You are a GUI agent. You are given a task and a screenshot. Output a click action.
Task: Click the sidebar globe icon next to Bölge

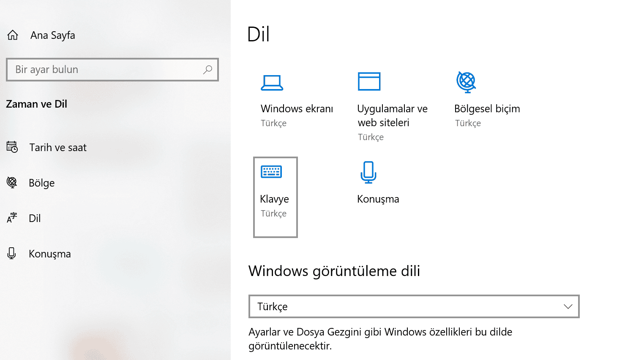[12, 182]
